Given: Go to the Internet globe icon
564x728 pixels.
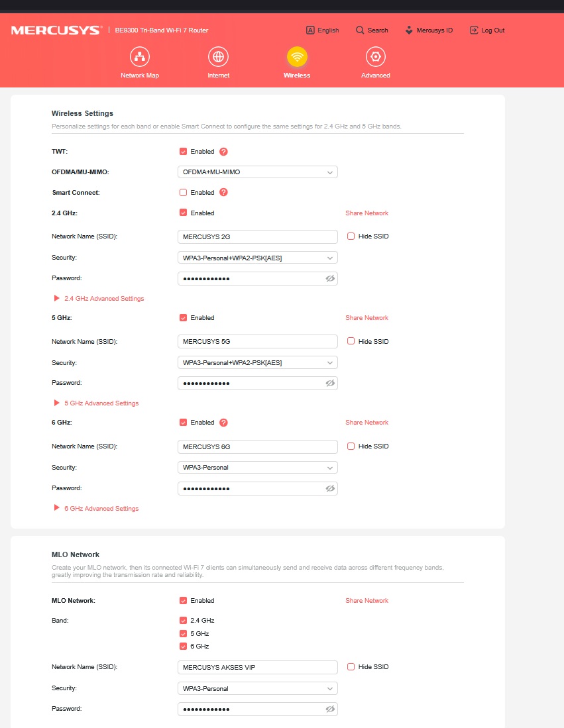Looking at the screenshot, I should [x=218, y=57].
